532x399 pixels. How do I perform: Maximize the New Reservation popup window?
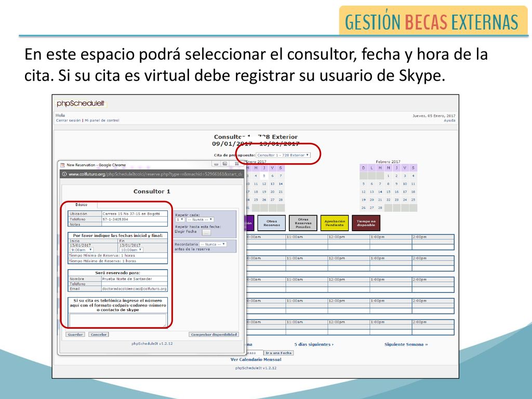point(224,164)
